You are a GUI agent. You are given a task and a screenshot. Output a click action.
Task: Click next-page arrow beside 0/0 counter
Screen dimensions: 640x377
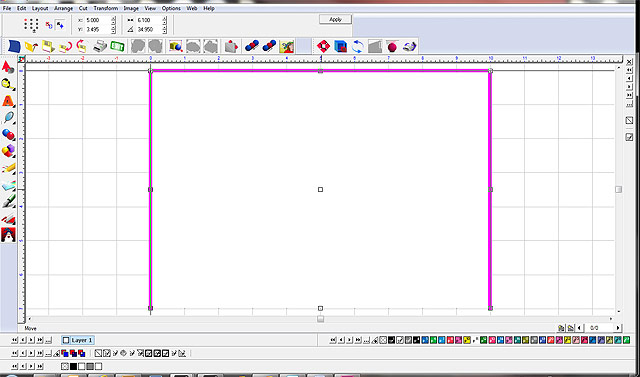pyautogui.click(x=618, y=328)
